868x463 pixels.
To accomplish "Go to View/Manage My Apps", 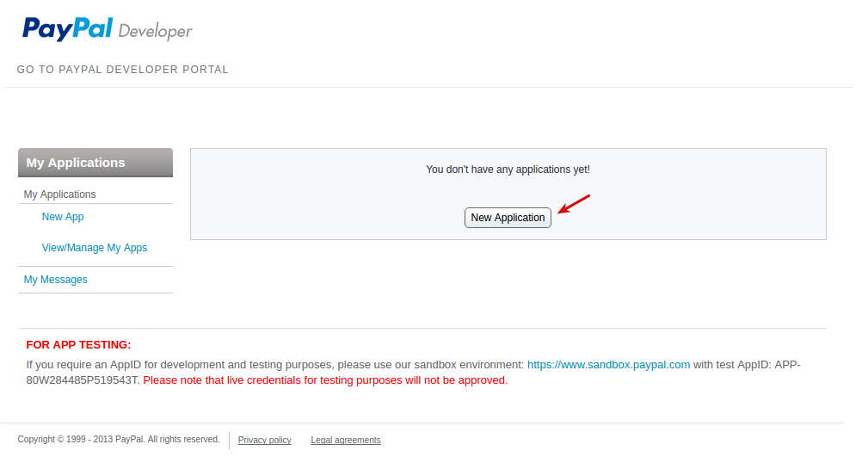I will (x=95, y=248).
